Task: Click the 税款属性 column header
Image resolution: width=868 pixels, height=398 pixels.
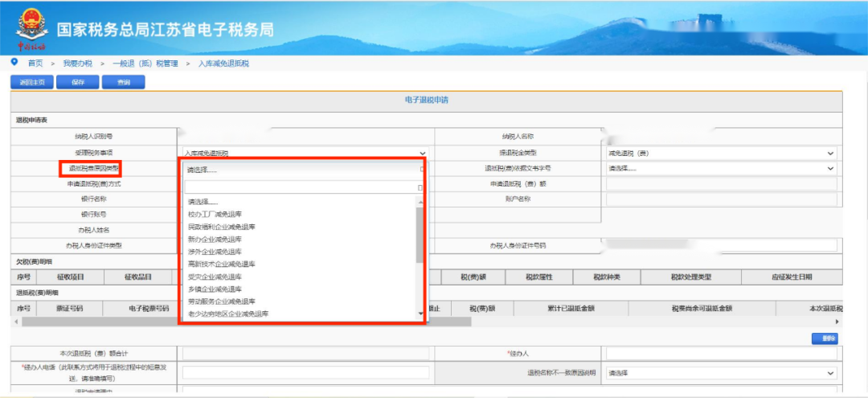Action: (x=538, y=277)
